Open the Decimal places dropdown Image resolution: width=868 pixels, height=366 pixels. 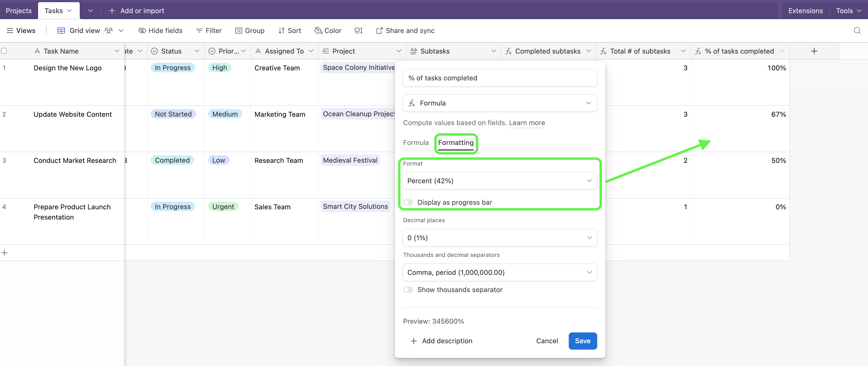click(x=500, y=238)
